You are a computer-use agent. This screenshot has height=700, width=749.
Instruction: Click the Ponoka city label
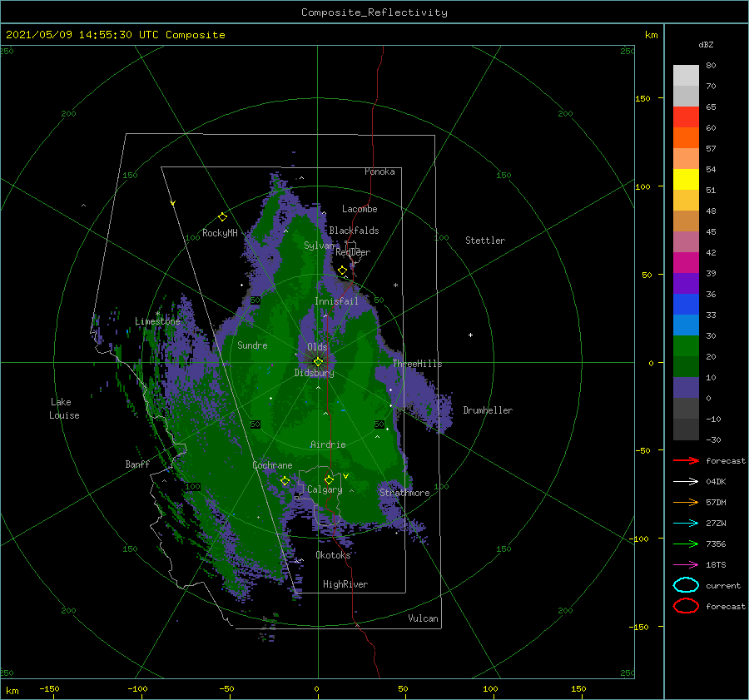379,171
